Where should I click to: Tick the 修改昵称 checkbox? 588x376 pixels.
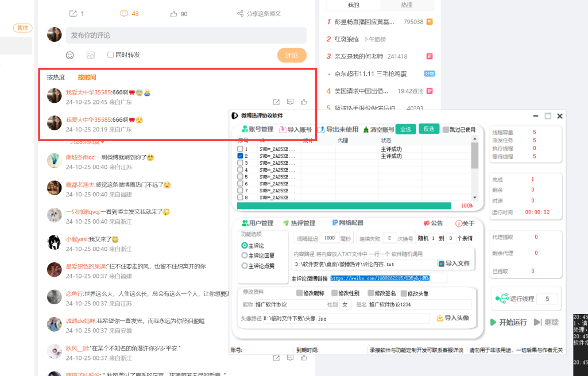point(299,292)
